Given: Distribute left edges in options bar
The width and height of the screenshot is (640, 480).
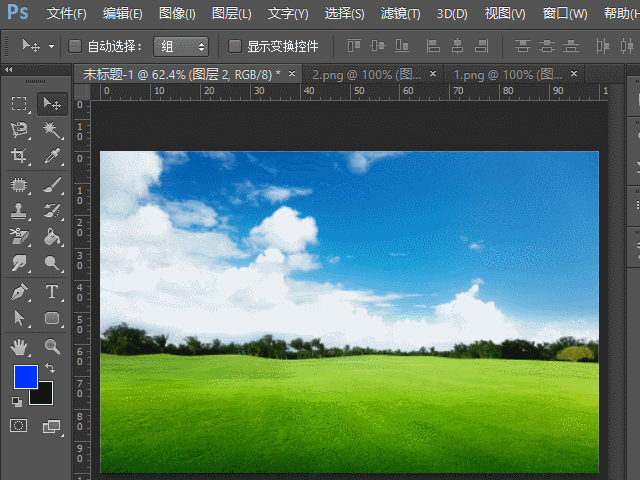Looking at the screenshot, I should pyautogui.click(x=602, y=46).
